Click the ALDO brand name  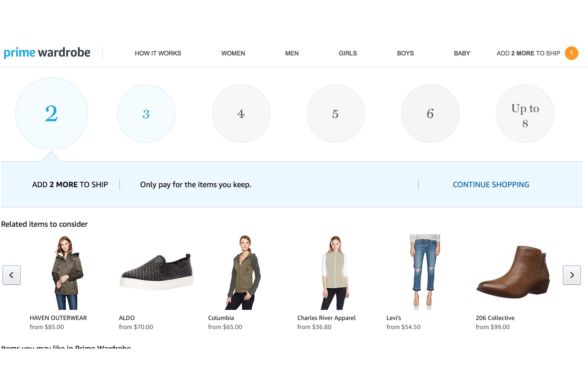point(127,318)
